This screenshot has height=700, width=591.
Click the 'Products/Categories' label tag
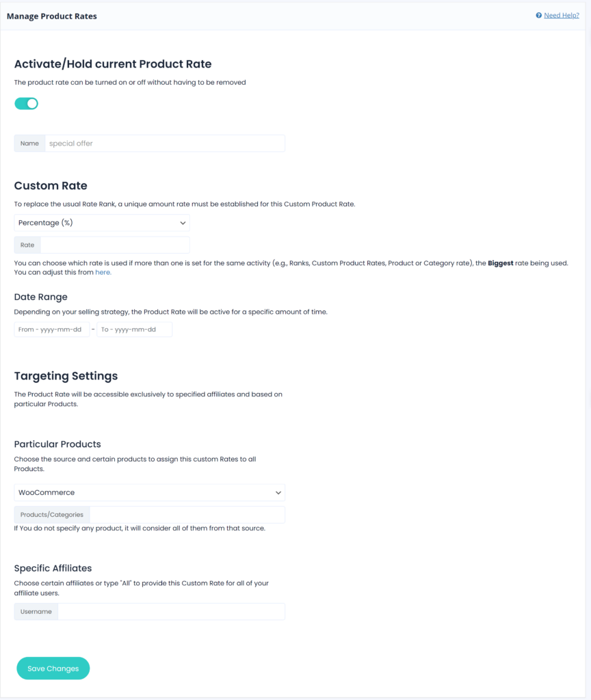[x=52, y=515]
